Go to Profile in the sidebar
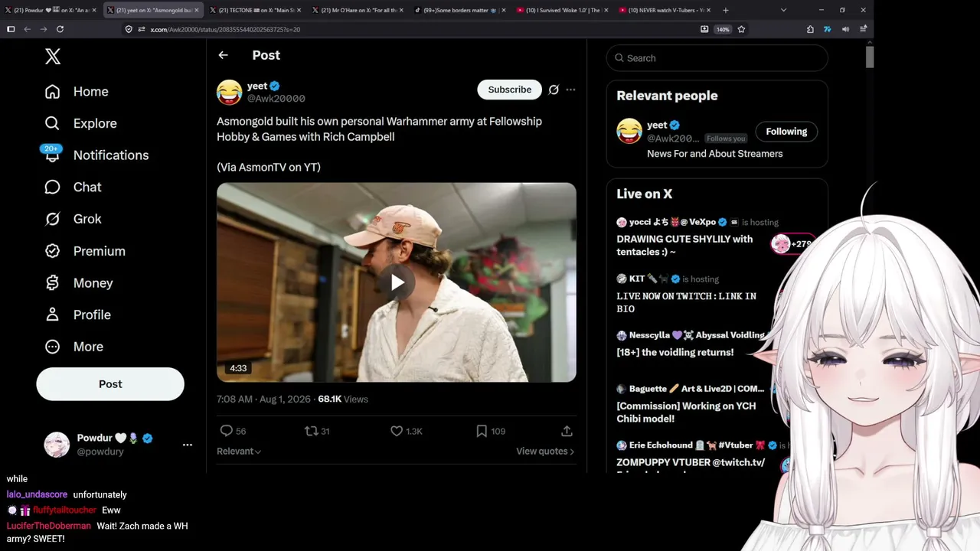Screen dimensions: 980x551 click(77, 315)
